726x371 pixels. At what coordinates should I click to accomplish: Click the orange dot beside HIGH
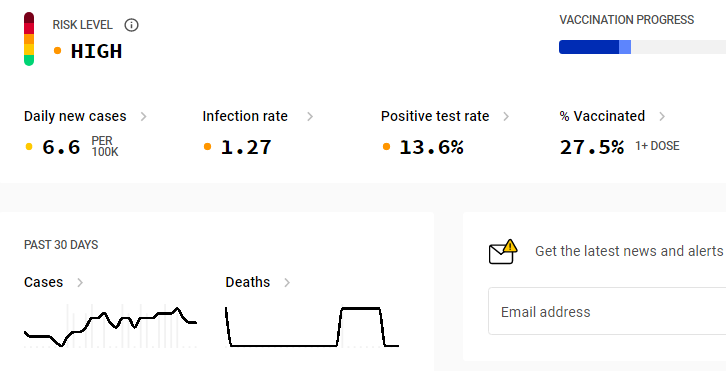pos(57,50)
